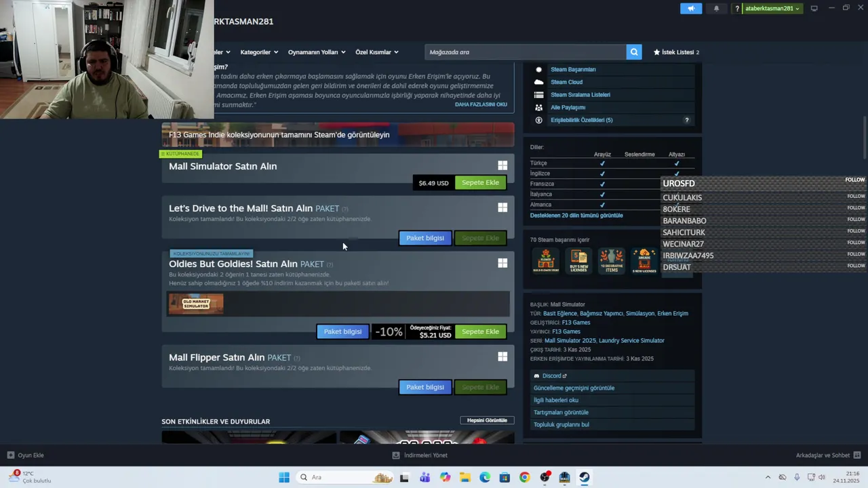Click the Windows Start button
The width and height of the screenshot is (868, 488).
(284, 477)
